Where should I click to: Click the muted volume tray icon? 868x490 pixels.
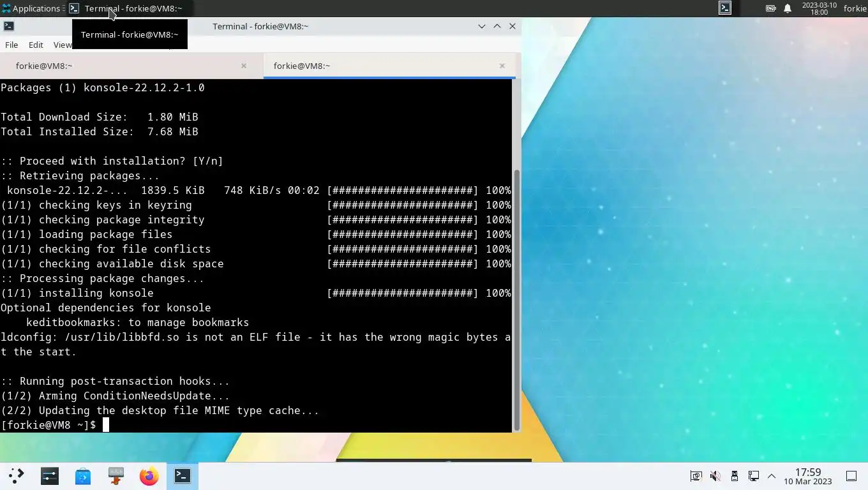point(715,476)
